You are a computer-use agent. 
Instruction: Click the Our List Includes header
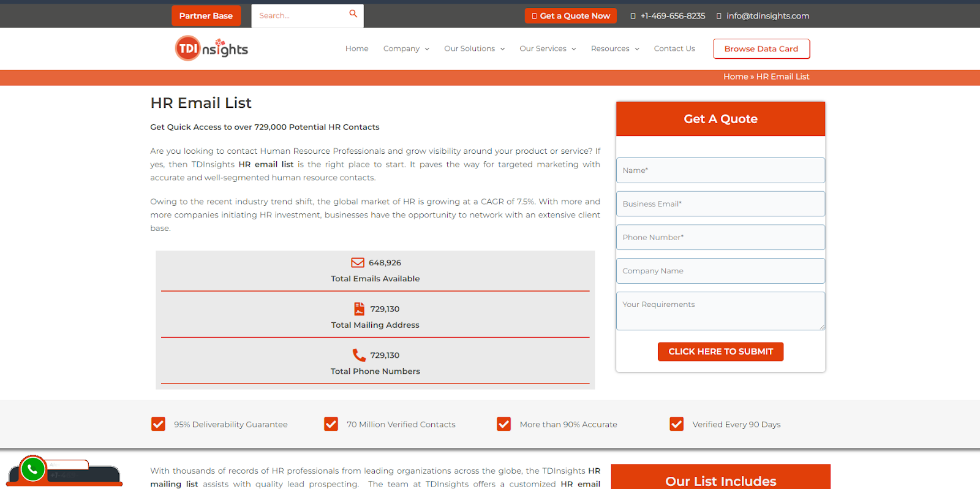click(720, 481)
